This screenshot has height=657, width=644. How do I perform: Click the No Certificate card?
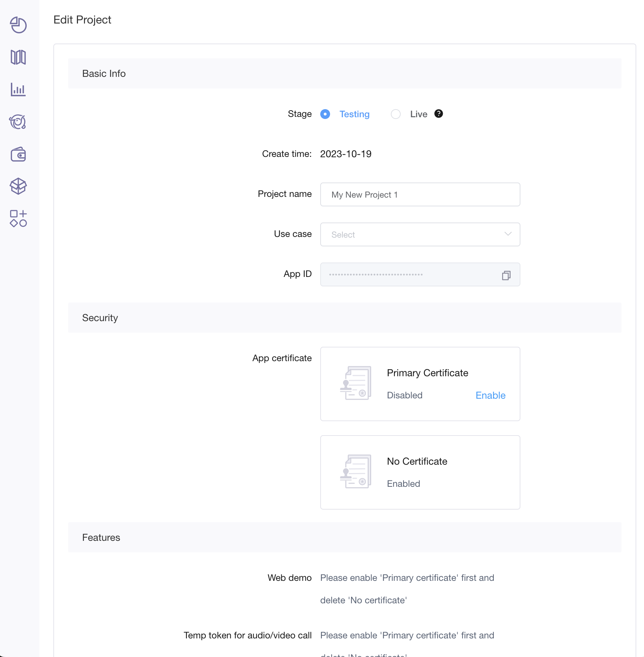(420, 472)
